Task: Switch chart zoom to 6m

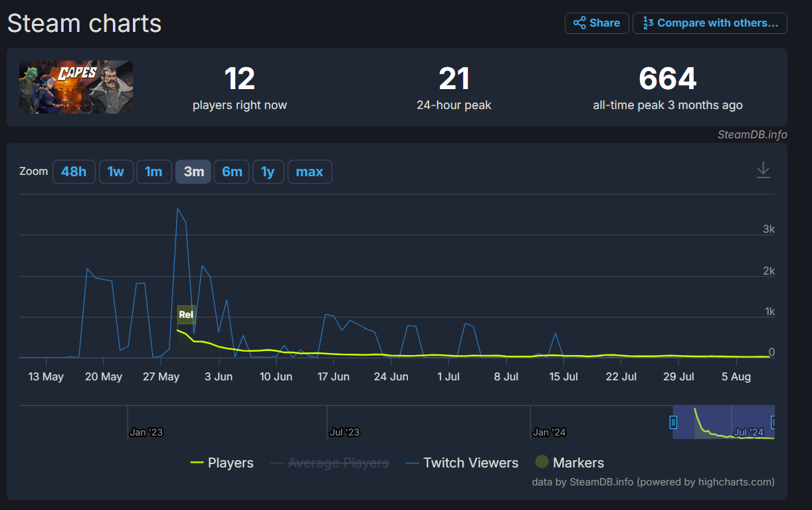Action: tap(232, 172)
